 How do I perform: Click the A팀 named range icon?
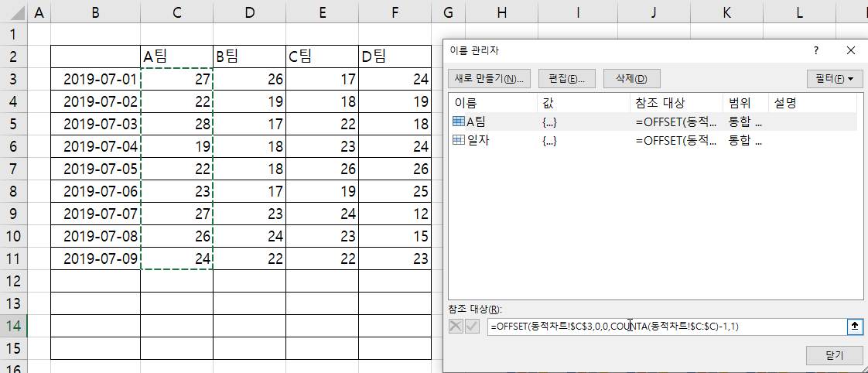pos(459,122)
